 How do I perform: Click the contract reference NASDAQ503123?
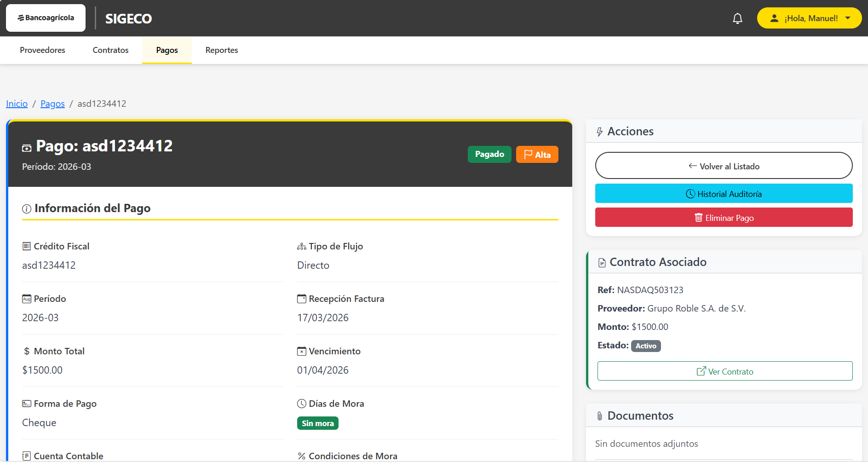650,290
